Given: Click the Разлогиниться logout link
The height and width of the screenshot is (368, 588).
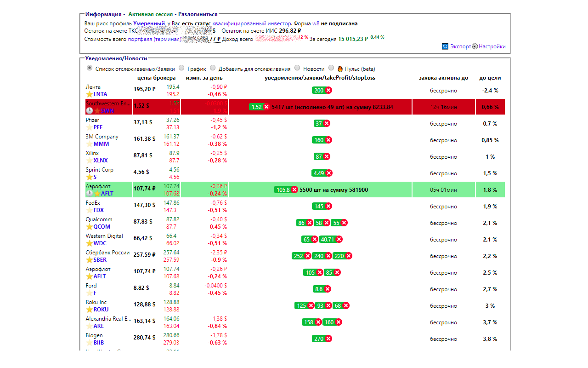Looking at the screenshot, I should pos(198,14).
